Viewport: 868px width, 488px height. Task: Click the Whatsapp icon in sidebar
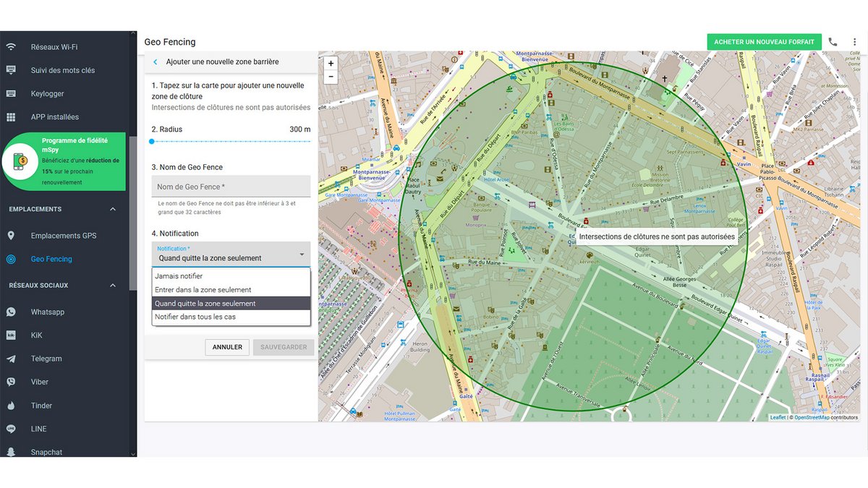pos(11,312)
